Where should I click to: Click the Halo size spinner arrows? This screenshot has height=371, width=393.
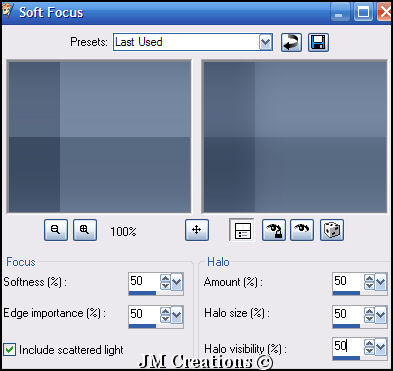click(369, 315)
